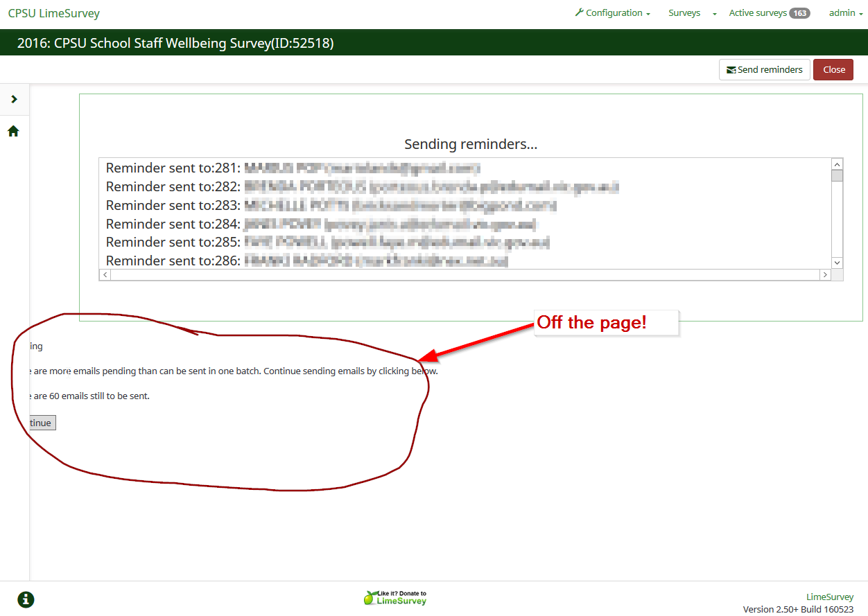This screenshot has height=616, width=868.
Task: Click the reminder log scroll down arrow
Action: [837, 263]
